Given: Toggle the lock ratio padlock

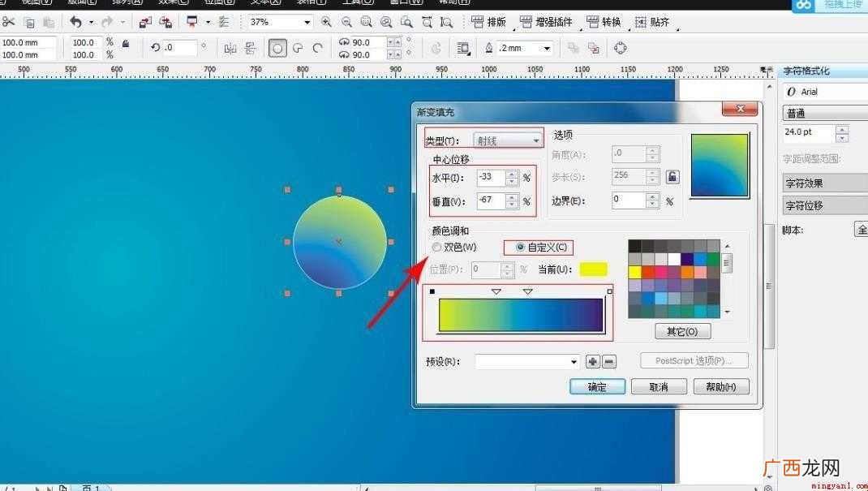Looking at the screenshot, I should coord(126,43).
